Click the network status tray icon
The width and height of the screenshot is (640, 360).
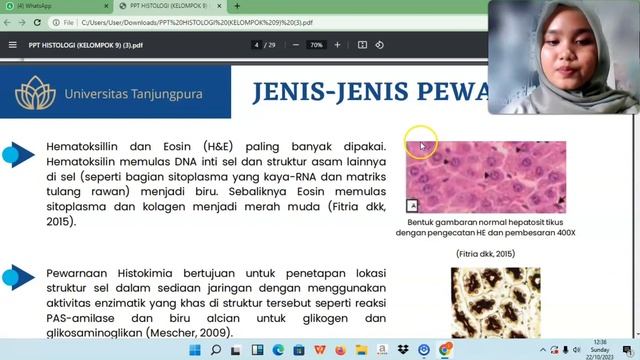pyautogui.click(x=554, y=350)
